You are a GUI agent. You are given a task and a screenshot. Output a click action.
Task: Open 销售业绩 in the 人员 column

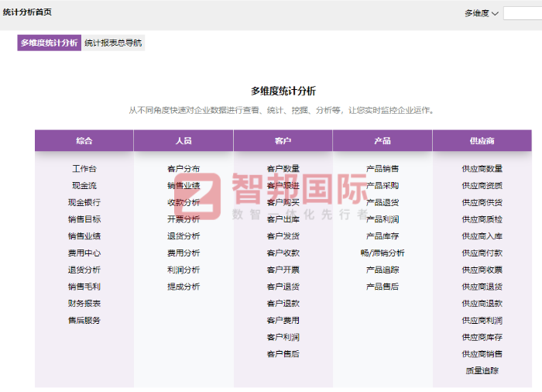click(184, 186)
